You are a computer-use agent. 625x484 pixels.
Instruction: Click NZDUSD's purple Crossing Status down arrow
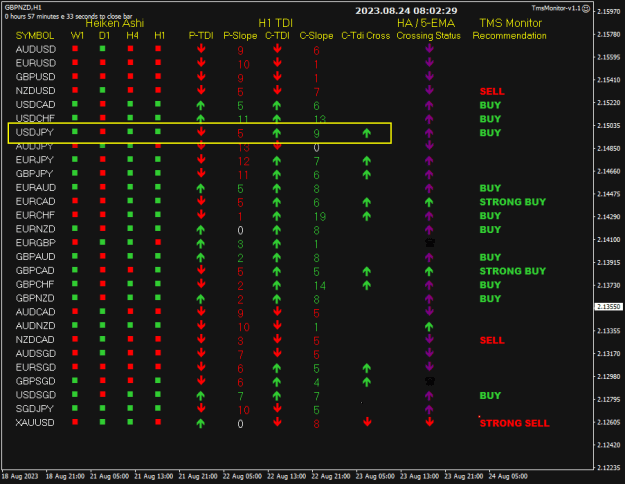429,90
